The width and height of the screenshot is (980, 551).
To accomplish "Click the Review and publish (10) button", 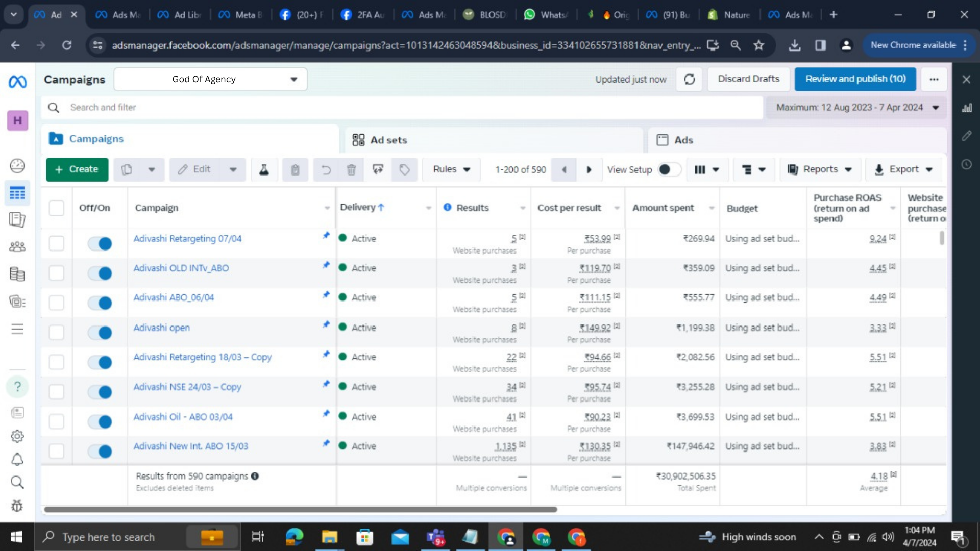I will (x=855, y=79).
